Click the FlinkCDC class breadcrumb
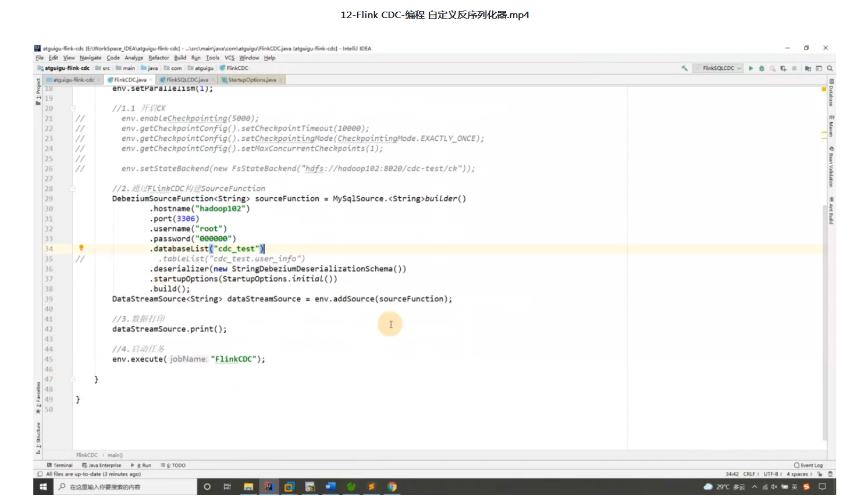This screenshot has width=868, height=502. click(234, 68)
